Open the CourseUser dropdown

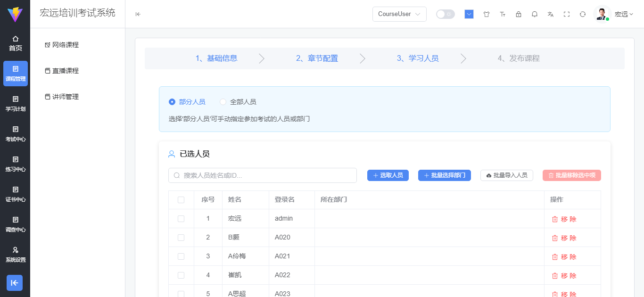(399, 14)
